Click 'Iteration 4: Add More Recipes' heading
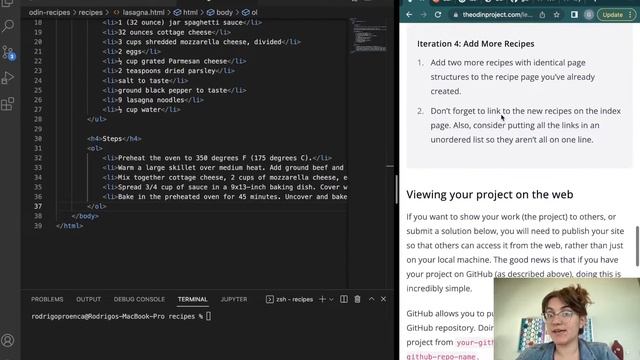Image resolution: width=640 pixels, height=360 pixels. tap(476, 44)
